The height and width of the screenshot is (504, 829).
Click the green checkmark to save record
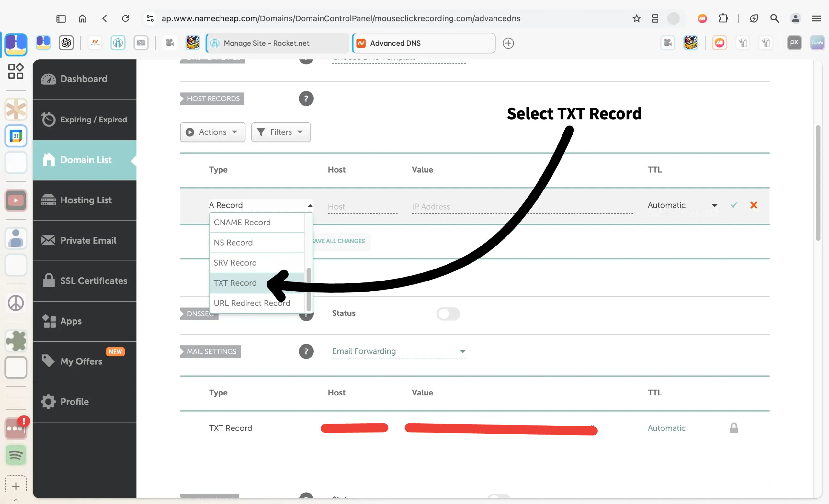tap(734, 205)
